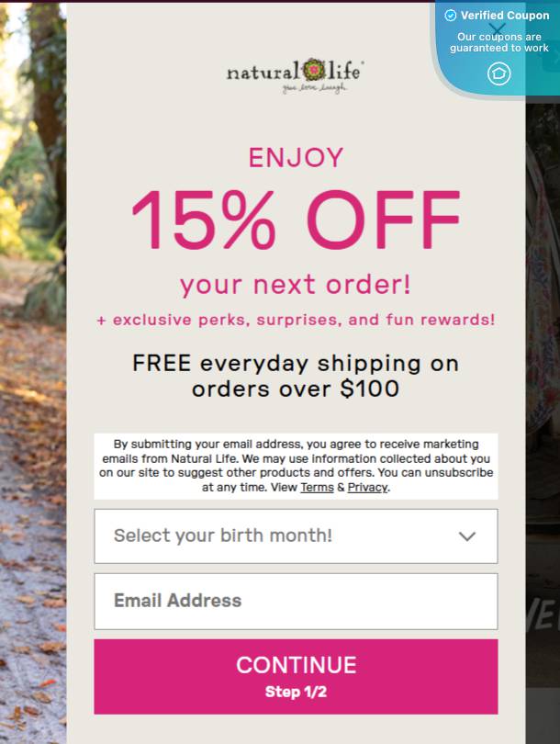Open the Privacy link
560x744 pixels.
point(367,488)
